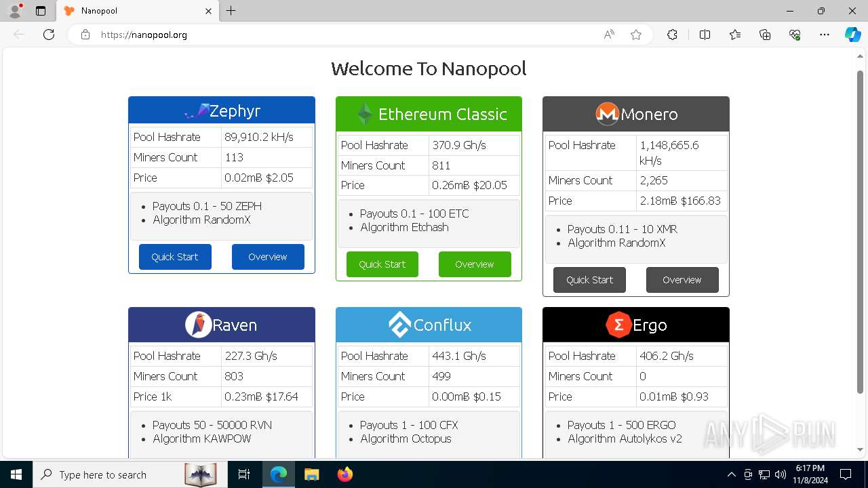Image resolution: width=868 pixels, height=488 pixels.
Task: Click the Ethereum Classic diamond logo
Action: point(365,114)
